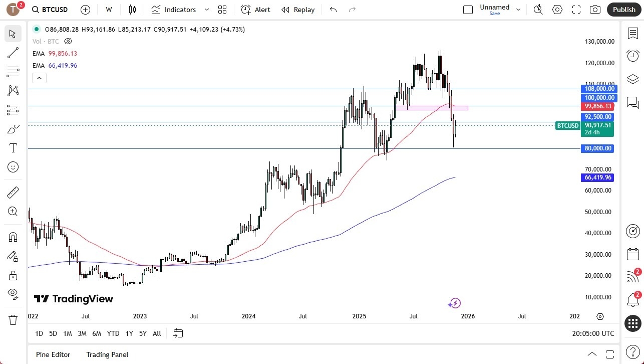This screenshot has width=644, height=364.
Task: Select the trend line drawing tool
Action: pos(13,53)
